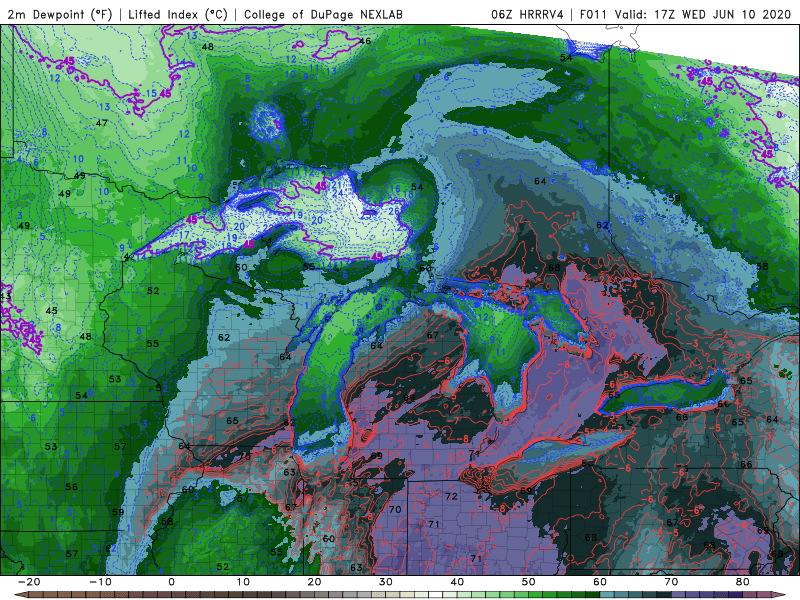This screenshot has height=600, width=800.
Task: Click the 'Lifted Index (°C)' title text
Action: tap(178, 14)
